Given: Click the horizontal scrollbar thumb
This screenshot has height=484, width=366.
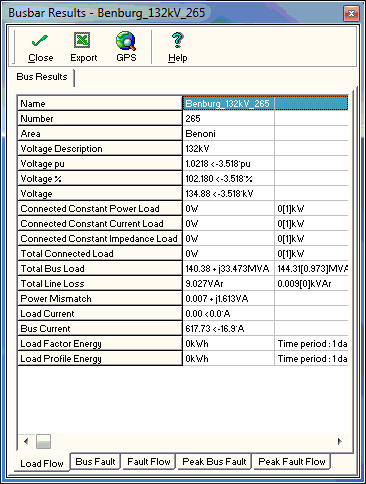Looking at the screenshot, I should pos(43,441).
